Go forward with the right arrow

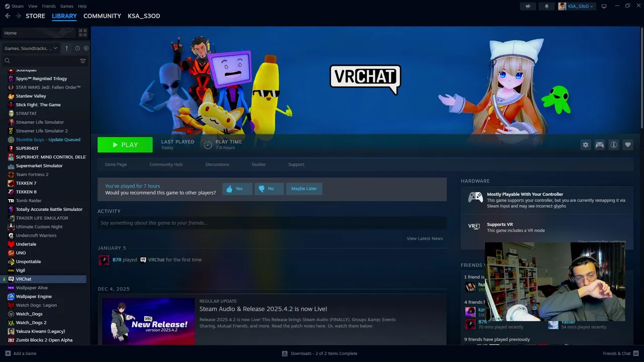click(x=18, y=16)
